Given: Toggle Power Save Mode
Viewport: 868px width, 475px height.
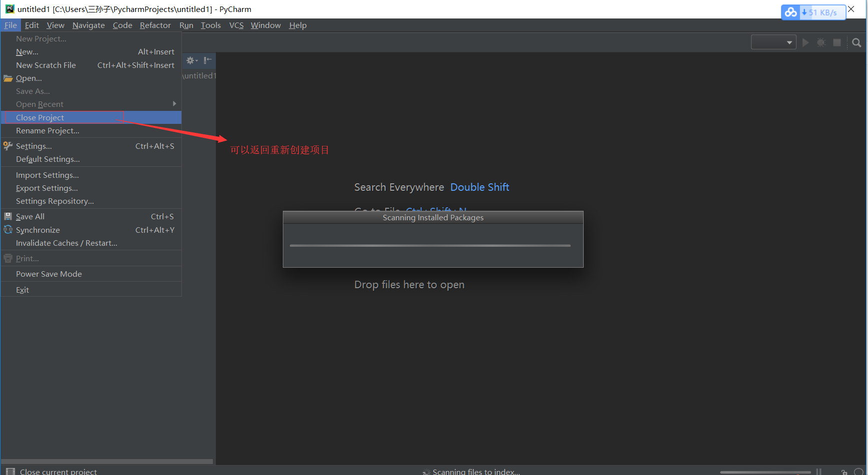Looking at the screenshot, I should 91,274.
